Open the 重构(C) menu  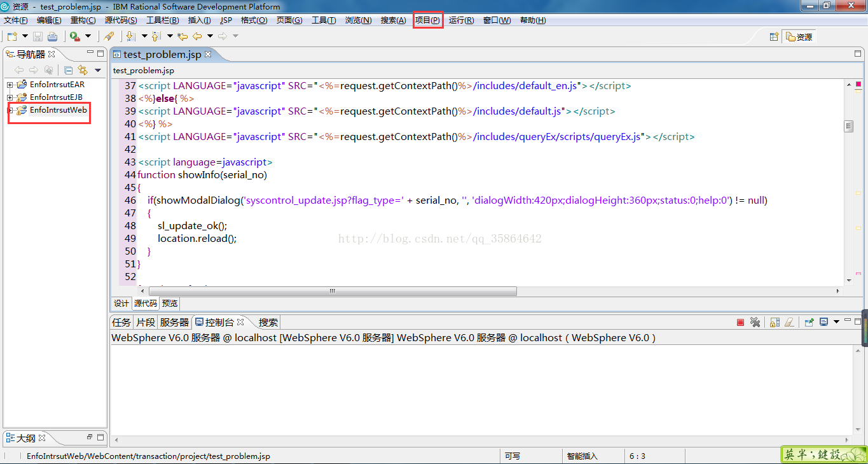(x=83, y=20)
